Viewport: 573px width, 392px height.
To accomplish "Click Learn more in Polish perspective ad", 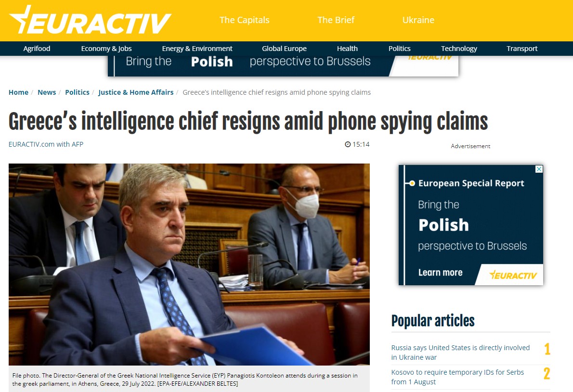I will coord(441,273).
